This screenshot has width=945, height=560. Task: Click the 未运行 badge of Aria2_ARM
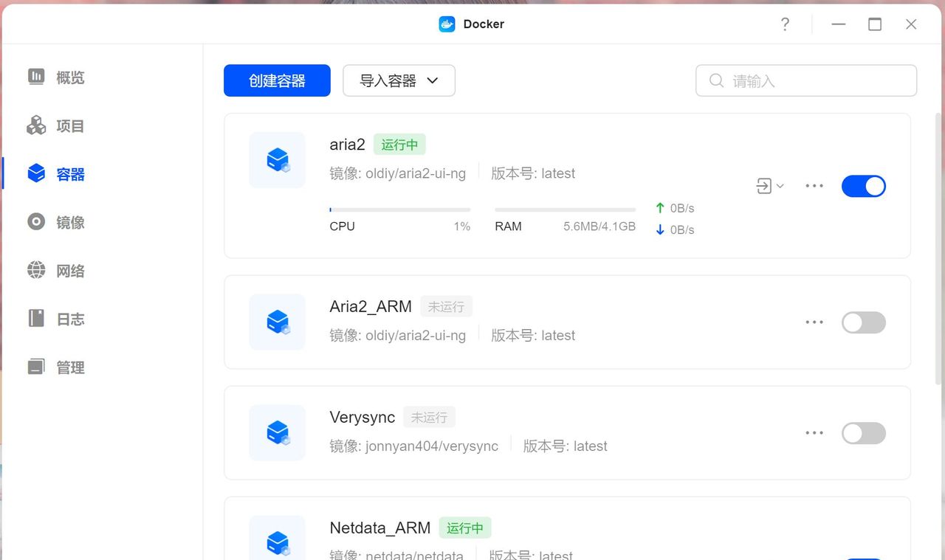(x=447, y=306)
